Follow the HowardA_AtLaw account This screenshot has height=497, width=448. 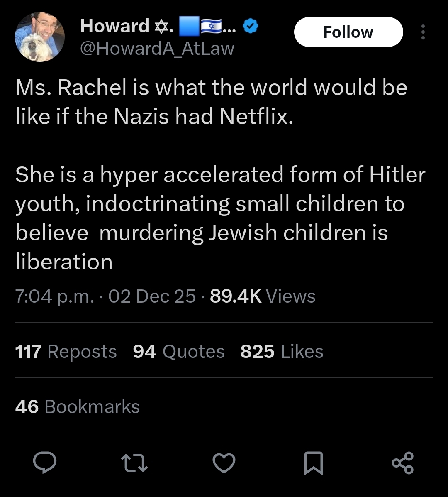click(348, 32)
